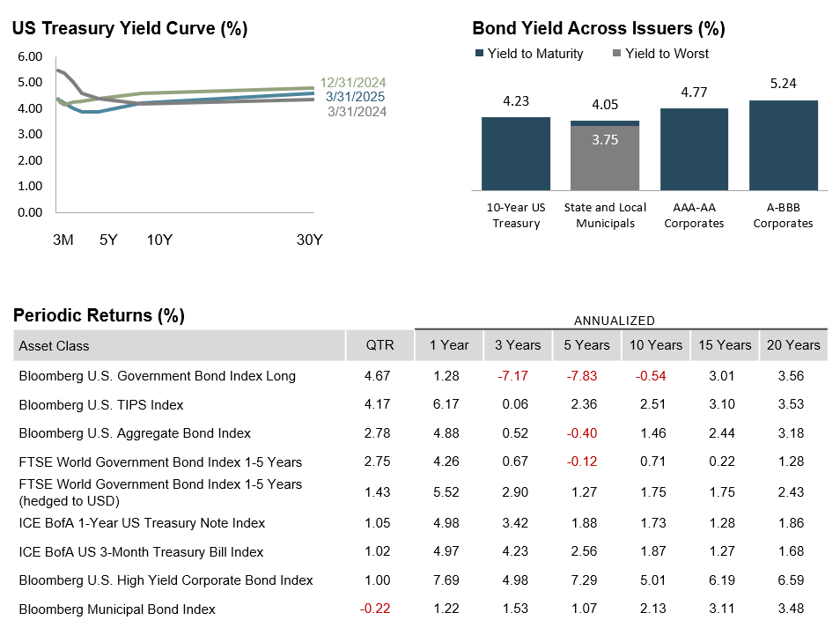Select the A-BBB Corporates bar
The image size is (840, 635).
(783, 144)
